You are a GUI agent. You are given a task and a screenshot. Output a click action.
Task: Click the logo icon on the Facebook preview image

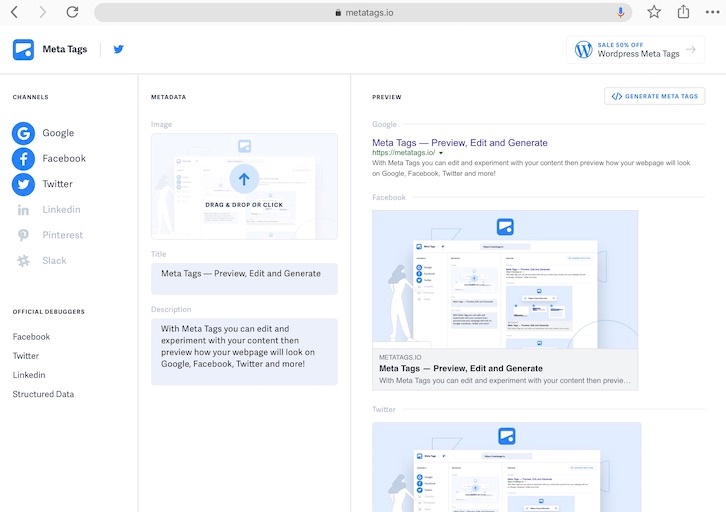pos(505,227)
